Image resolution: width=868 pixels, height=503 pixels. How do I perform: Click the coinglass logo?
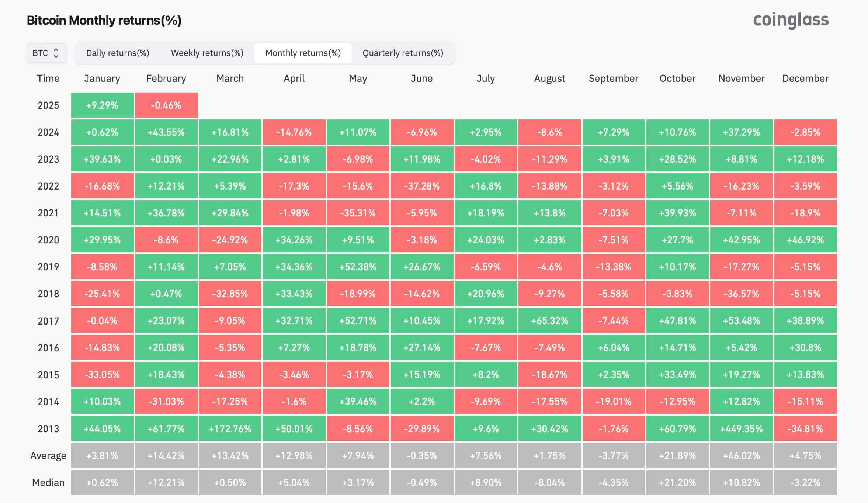coord(791,20)
